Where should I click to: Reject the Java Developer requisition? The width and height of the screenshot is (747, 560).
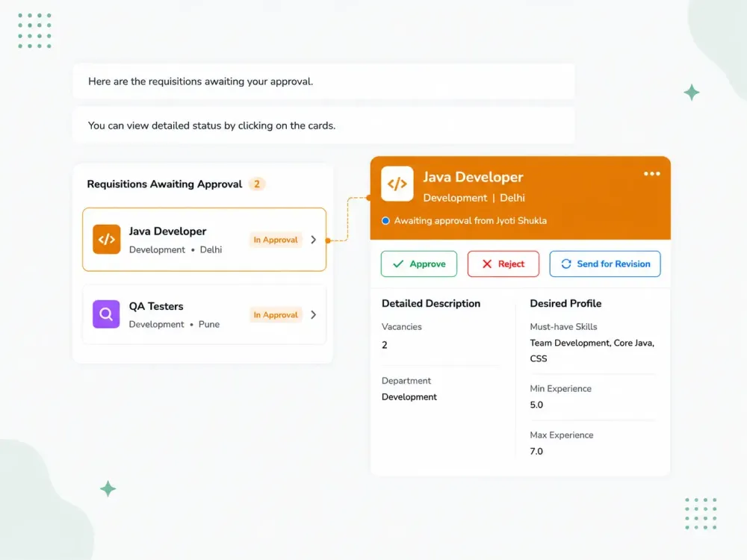point(503,264)
